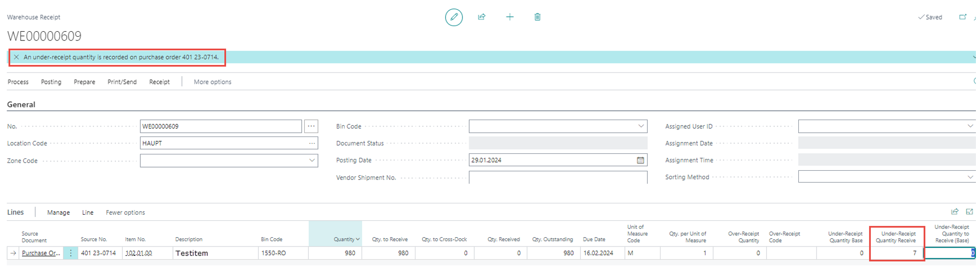Open the Posting Date calendar picker
The image size is (980, 272).
pyautogui.click(x=640, y=161)
